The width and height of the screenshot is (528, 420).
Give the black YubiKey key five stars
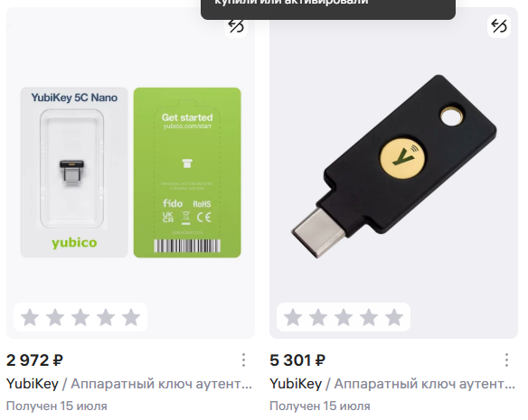click(x=394, y=317)
